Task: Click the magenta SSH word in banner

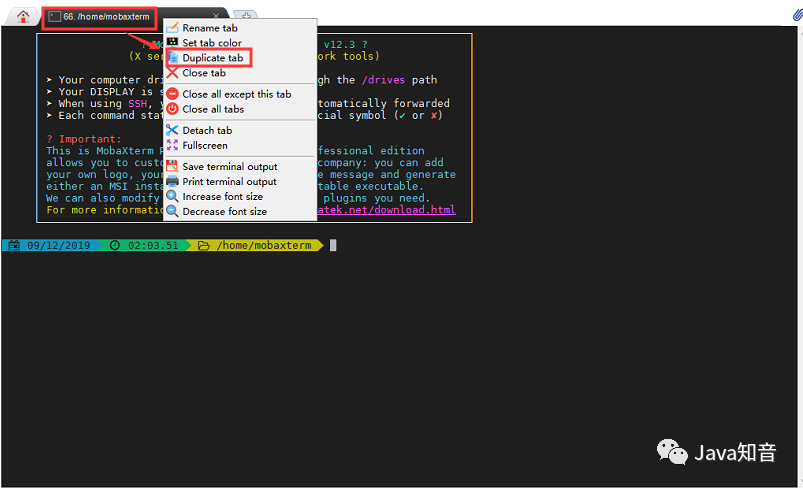Action: (137, 103)
